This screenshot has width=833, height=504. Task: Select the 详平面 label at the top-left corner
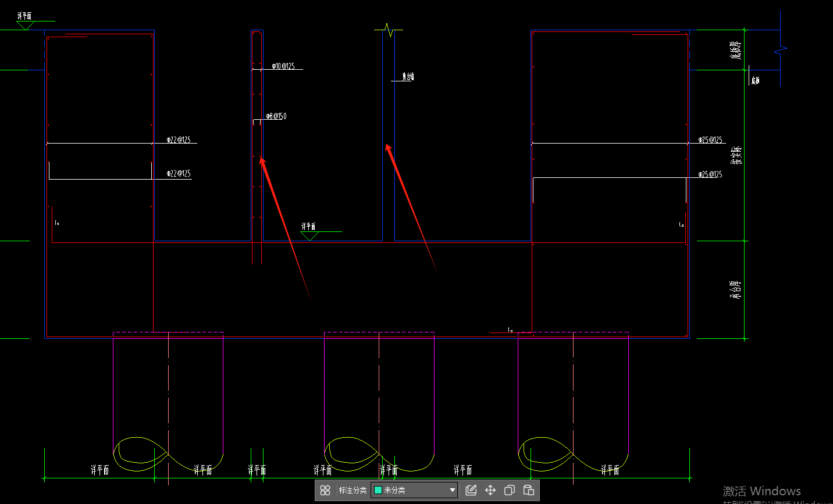coord(24,16)
